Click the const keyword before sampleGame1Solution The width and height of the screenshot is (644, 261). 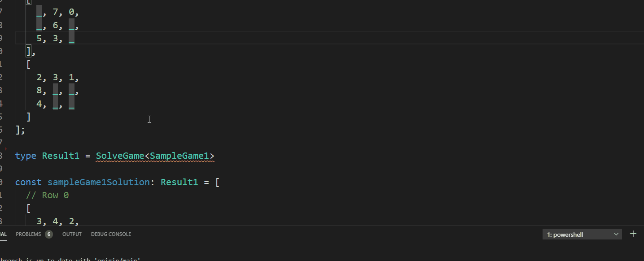coord(28,182)
